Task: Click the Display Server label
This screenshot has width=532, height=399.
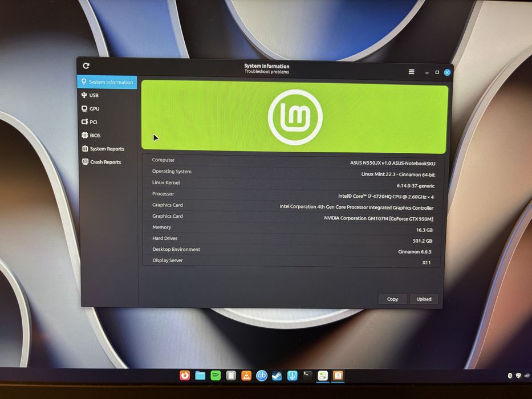Action: tap(168, 260)
